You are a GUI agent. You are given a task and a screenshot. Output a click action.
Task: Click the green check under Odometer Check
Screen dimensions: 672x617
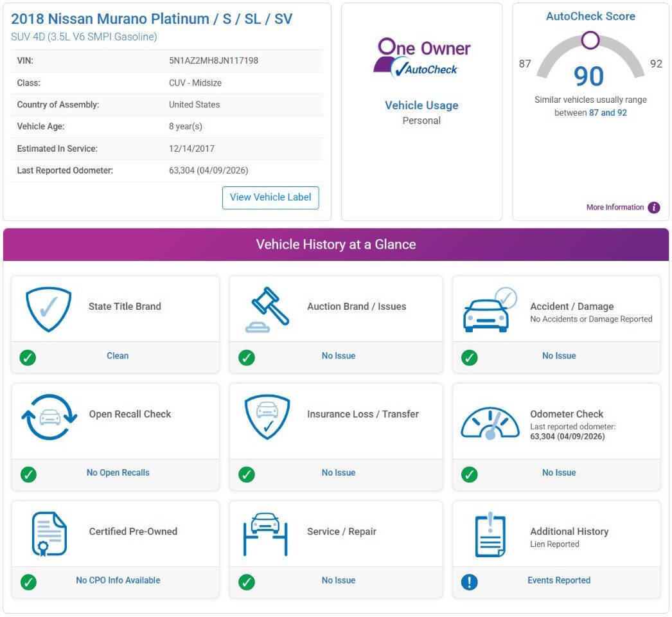click(469, 474)
